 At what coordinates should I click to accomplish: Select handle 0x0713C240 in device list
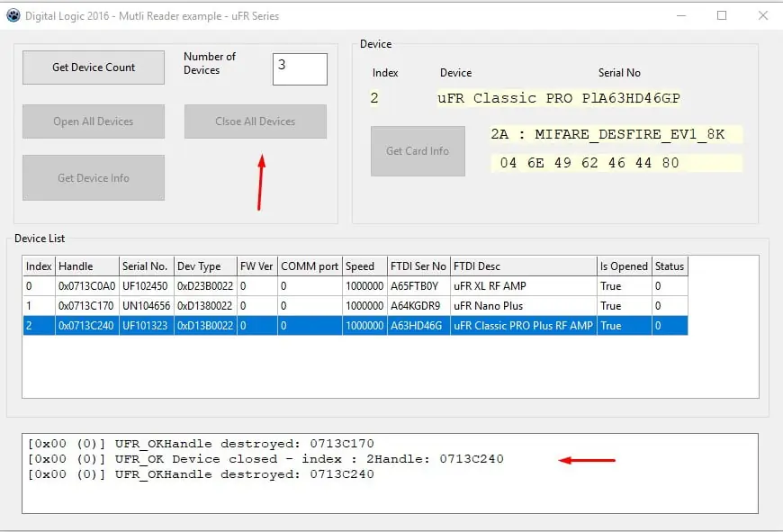(87, 326)
